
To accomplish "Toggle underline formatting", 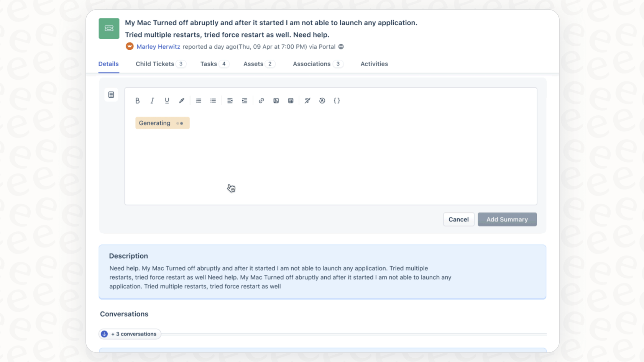I will click(167, 100).
